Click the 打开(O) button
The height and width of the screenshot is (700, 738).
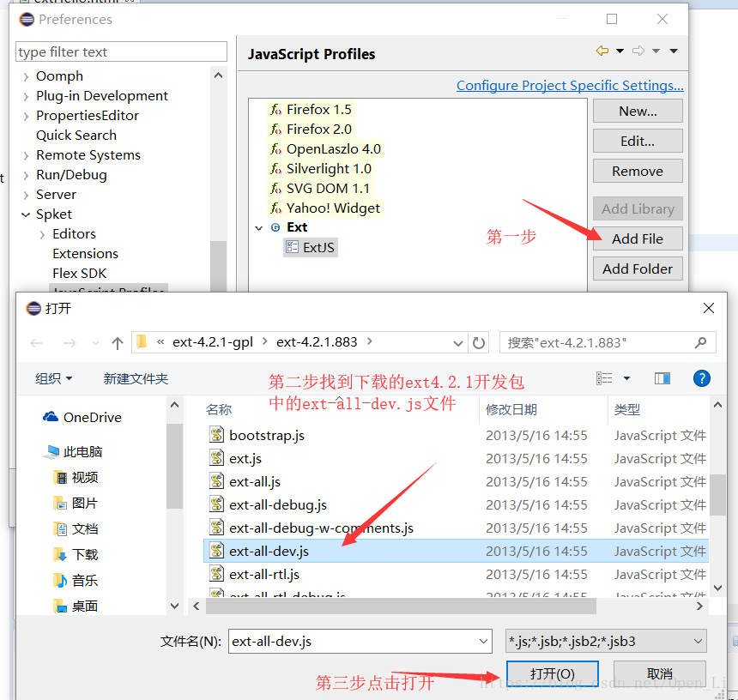pos(552,673)
